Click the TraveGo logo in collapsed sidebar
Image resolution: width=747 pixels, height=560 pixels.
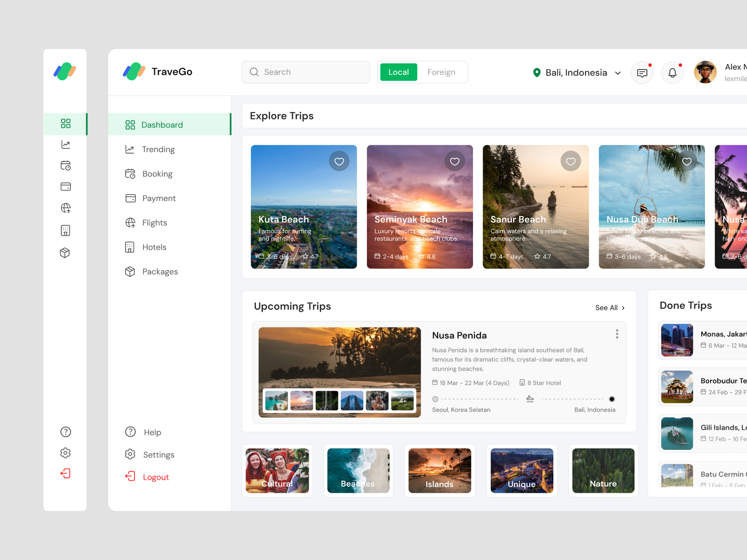(x=65, y=71)
